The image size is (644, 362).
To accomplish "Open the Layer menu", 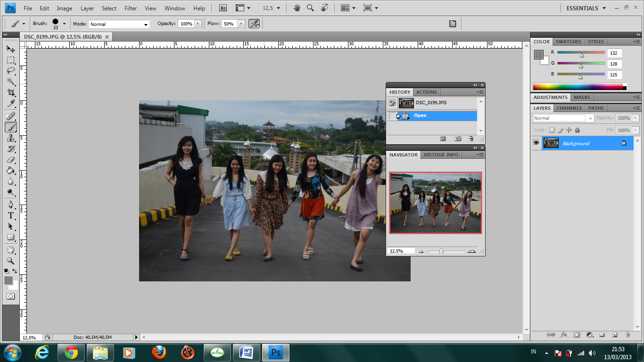I will pyautogui.click(x=87, y=8).
